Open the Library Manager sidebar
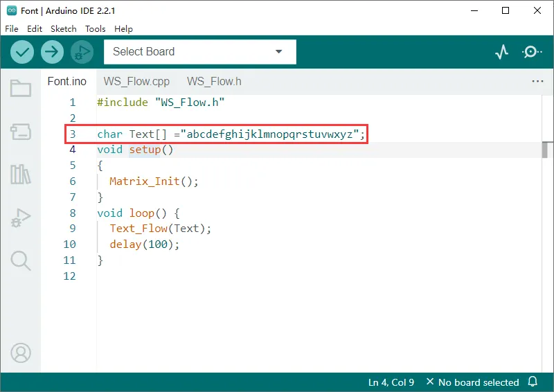The width and height of the screenshot is (554, 392). pyautogui.click(x=21, y=175)
